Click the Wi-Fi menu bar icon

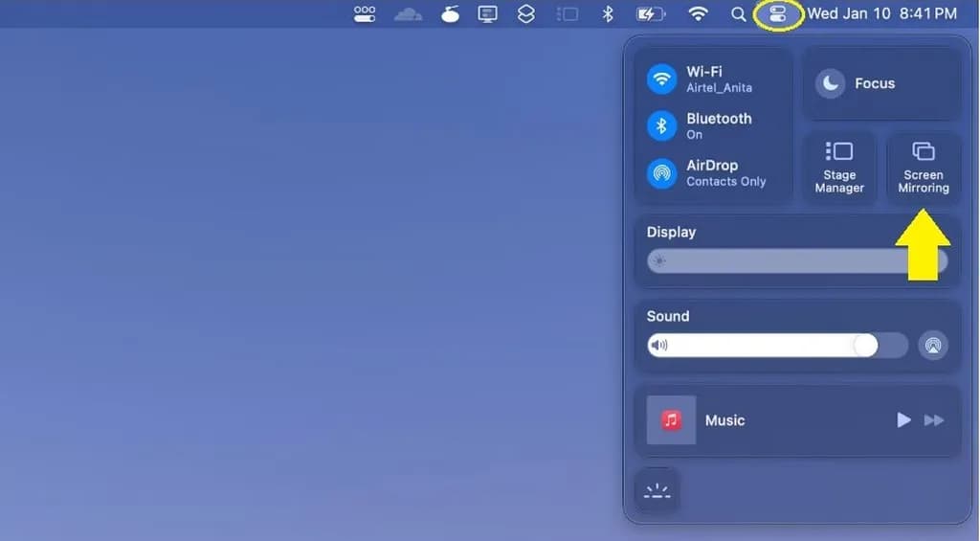pos(699,14)
